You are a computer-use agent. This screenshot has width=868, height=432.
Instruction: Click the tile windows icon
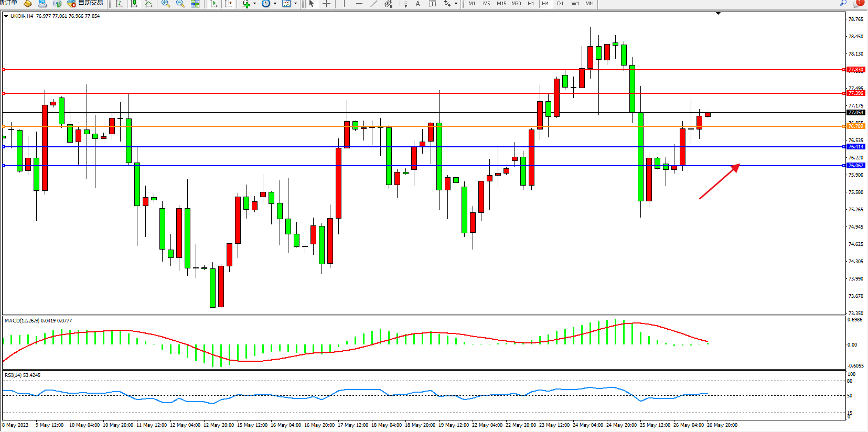coord(195,4)
